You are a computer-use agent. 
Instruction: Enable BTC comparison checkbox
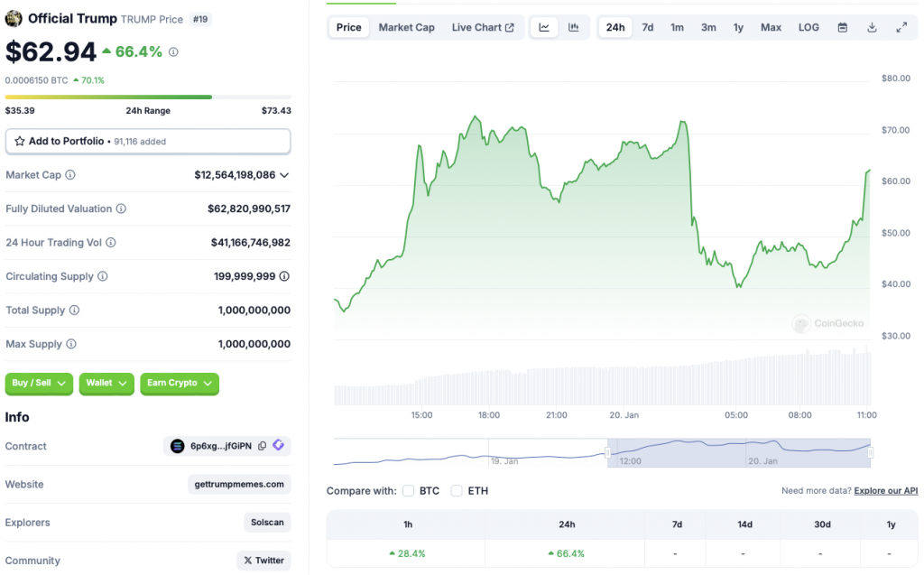click(409, 491)
